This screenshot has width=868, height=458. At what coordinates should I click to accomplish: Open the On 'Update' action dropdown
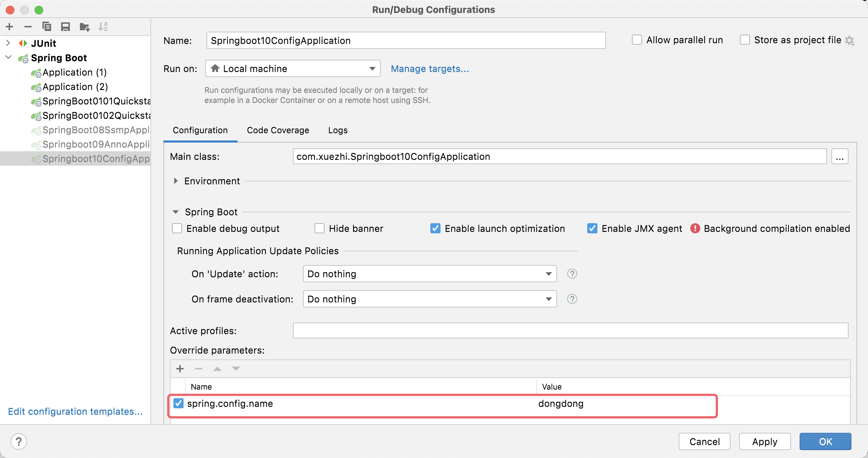click(430, 274)
